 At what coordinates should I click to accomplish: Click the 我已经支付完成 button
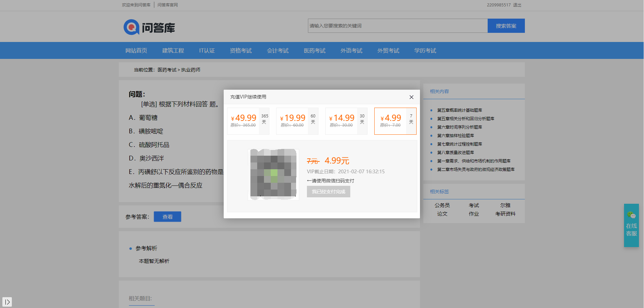329,192
